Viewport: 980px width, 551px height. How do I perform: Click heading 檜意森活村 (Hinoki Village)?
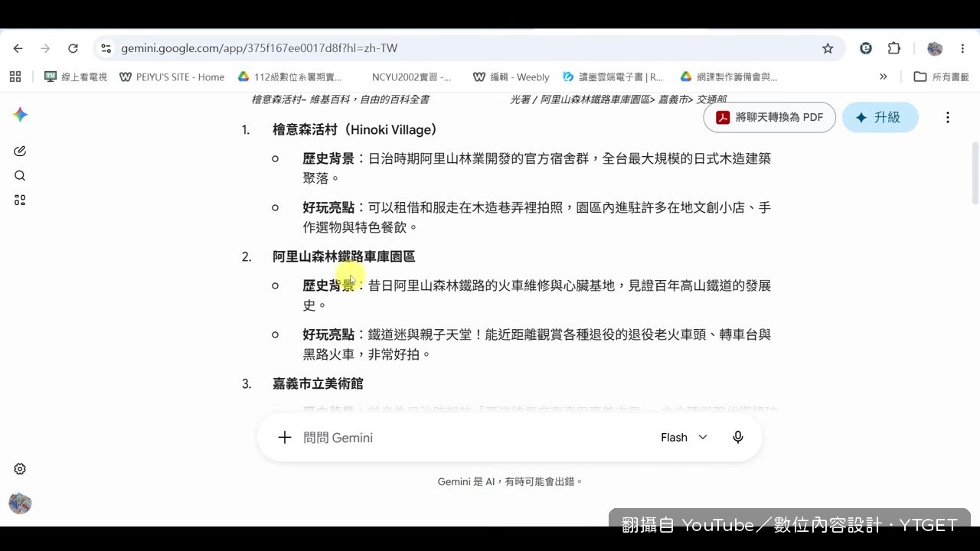tap(355, 129)
